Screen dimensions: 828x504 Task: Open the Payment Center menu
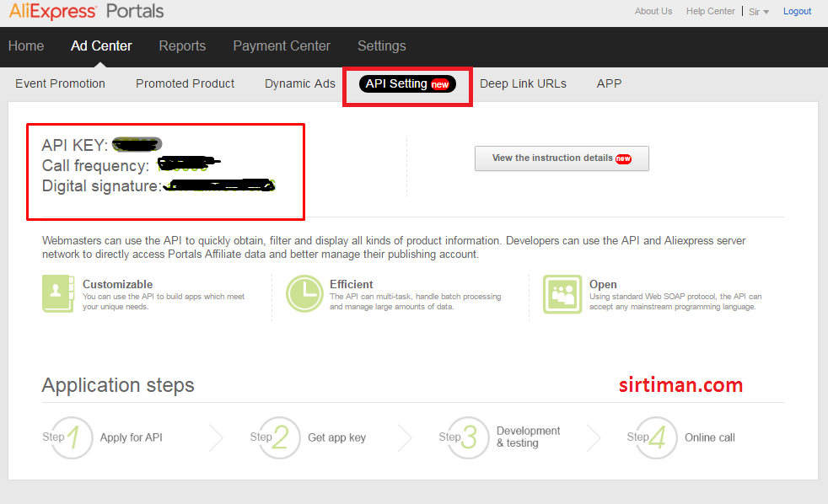click(282, 46)
